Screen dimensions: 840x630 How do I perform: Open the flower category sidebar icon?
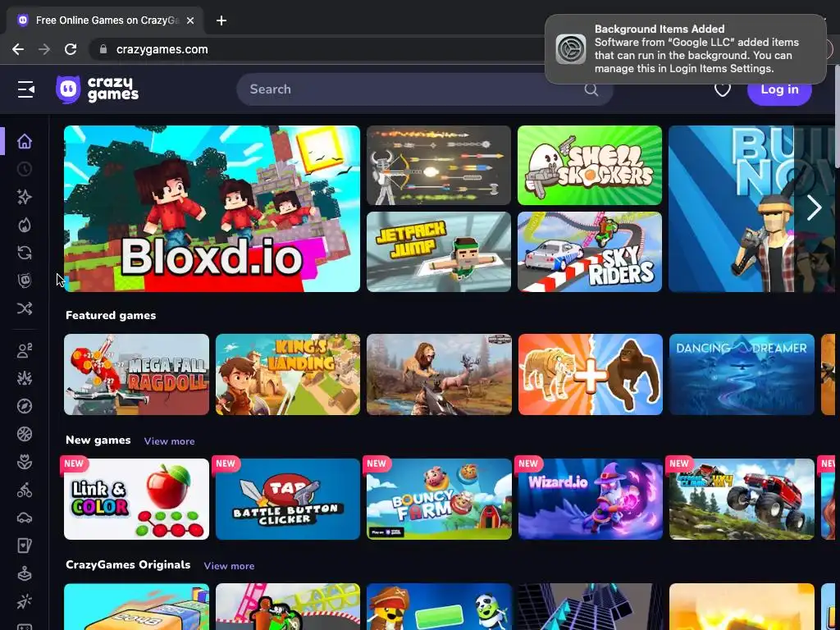coord(25,462)
